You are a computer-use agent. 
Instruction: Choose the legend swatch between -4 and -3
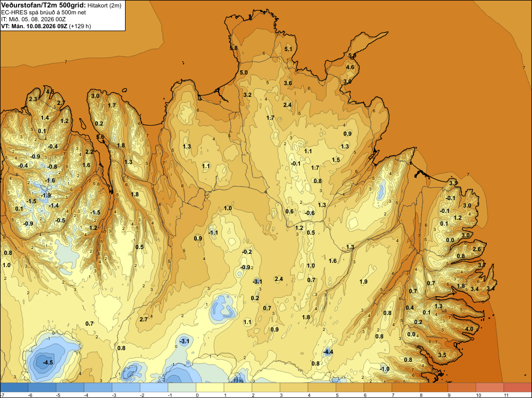pos(98,387)
